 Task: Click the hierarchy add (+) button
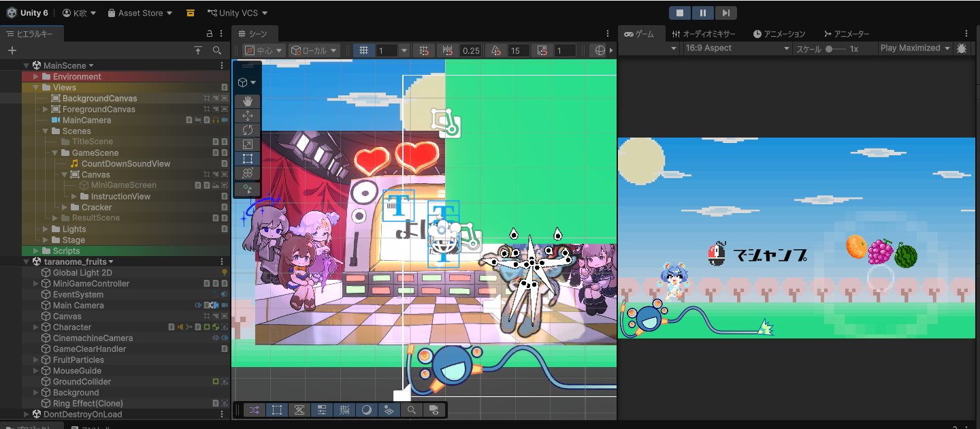click(12, 50)
